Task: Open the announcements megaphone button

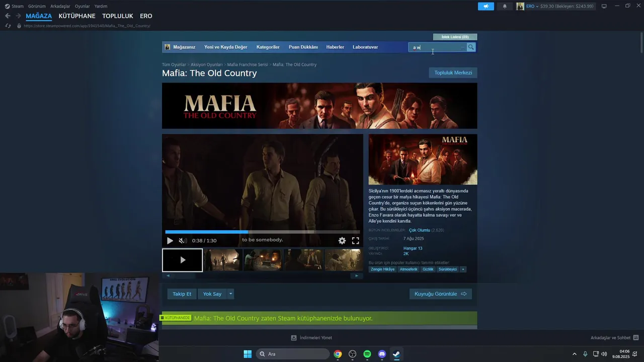Action: coord(486,7)
